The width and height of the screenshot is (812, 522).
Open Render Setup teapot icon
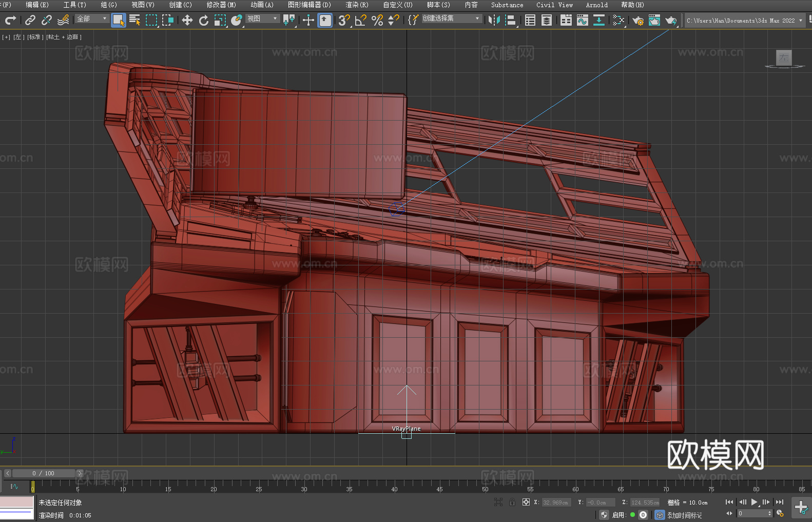637,20
